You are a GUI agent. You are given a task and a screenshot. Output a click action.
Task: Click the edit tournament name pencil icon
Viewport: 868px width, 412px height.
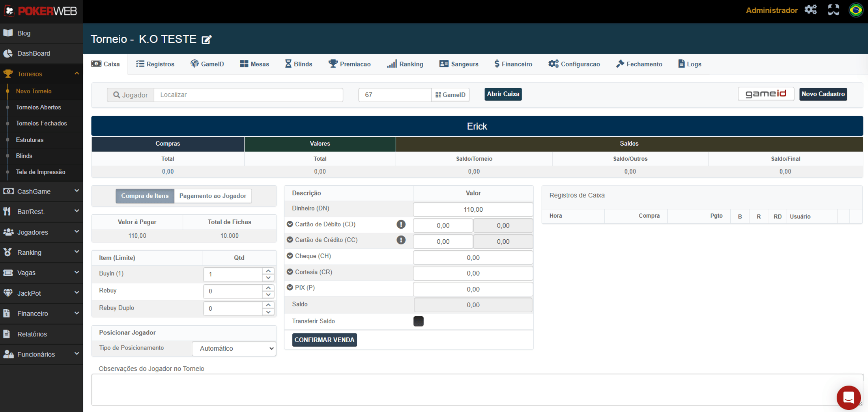tap(207, 40)
